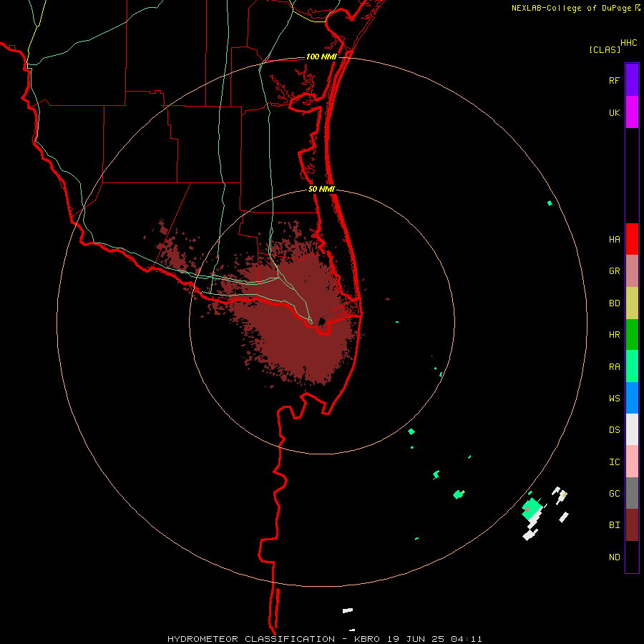This screenshot has height=644, width=644.
Task: Click the DS legend label
Action: 614,430
